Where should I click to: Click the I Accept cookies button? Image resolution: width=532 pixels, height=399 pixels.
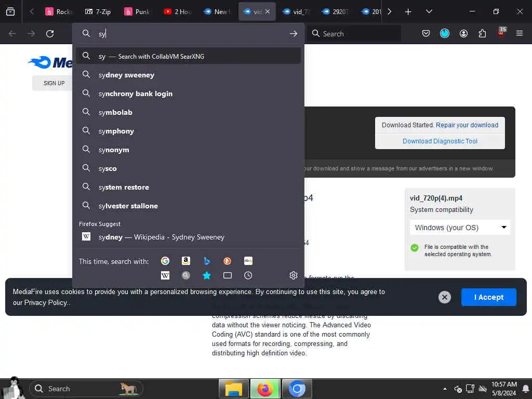[488, 297]
